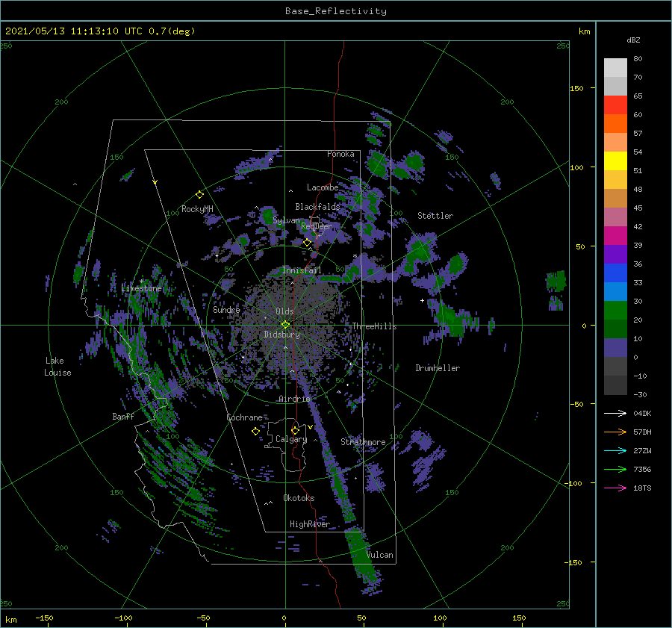Screen dimensions: 672x628
Task: Click the Didsbury label
Action: click(x=281, y=335)
